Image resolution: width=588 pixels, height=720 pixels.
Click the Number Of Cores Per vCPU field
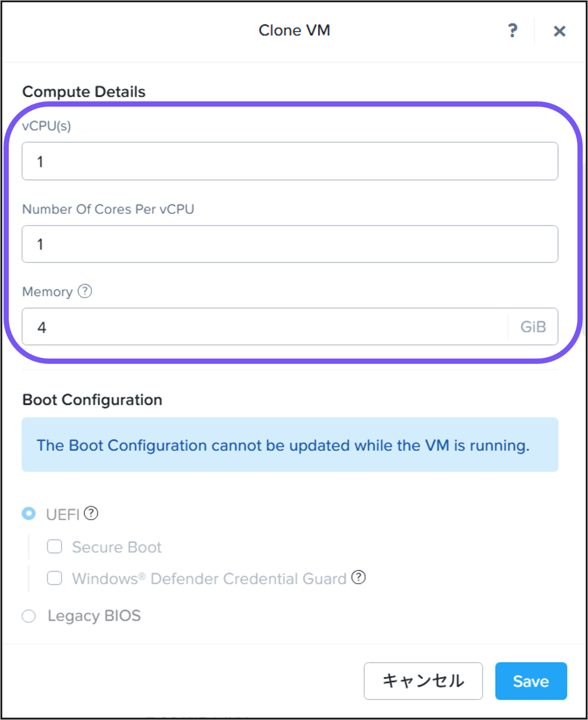[x=290, y=244]
